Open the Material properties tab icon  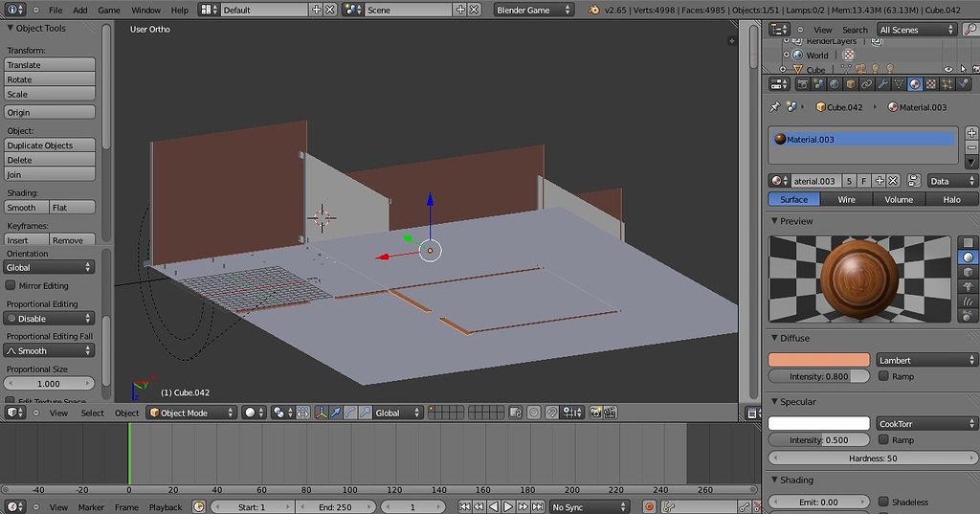[915, 84]
